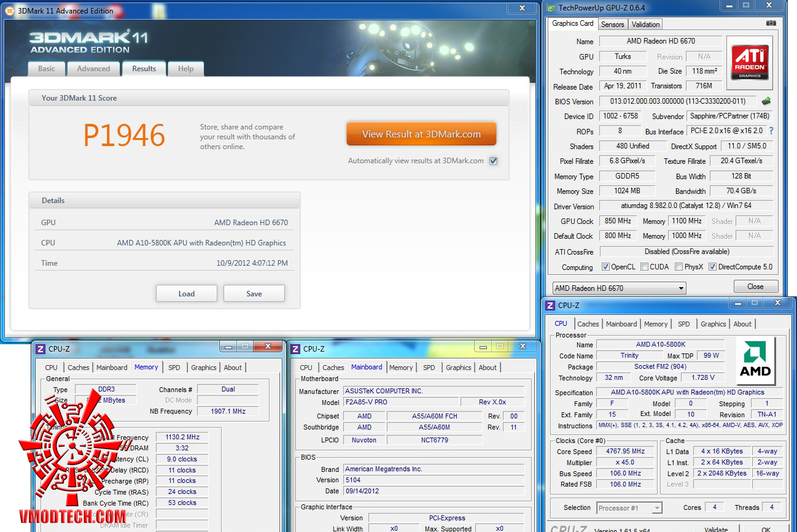This screenshot has height=532, width=797.
Task: Toggle the OpenCL checkbox in GPU-Z
Action: coord(605,267)
